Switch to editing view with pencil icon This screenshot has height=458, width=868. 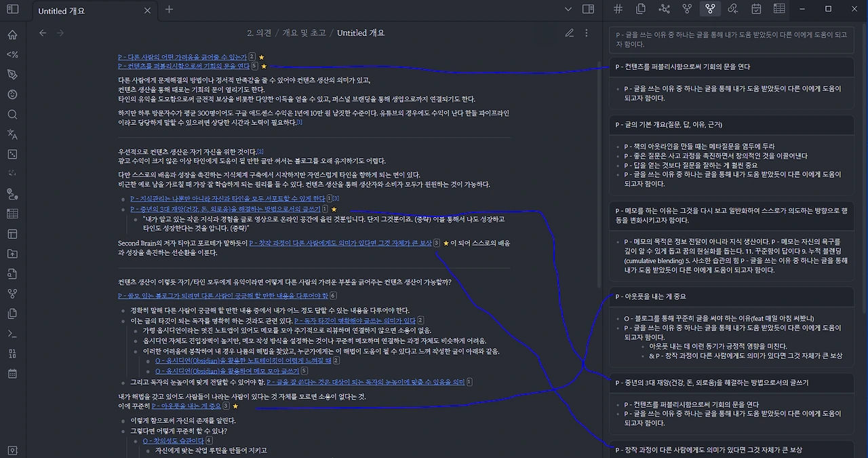click(570, 33)
